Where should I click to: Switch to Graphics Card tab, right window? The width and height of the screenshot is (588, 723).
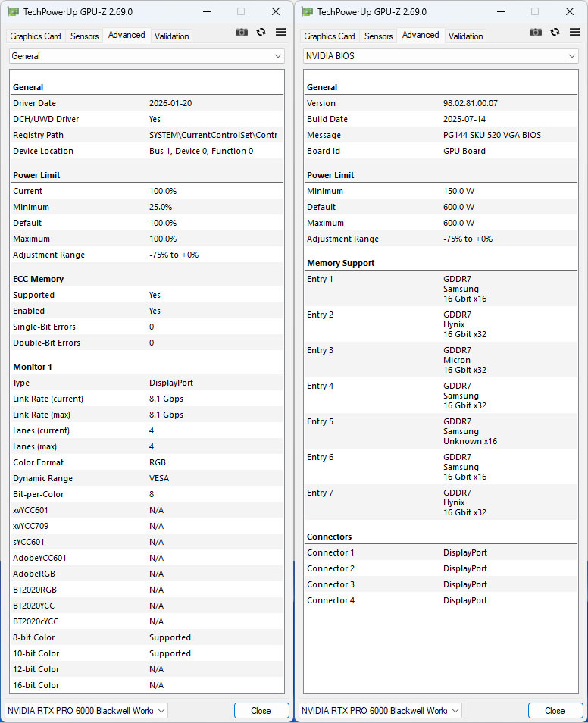pos(330,36)
